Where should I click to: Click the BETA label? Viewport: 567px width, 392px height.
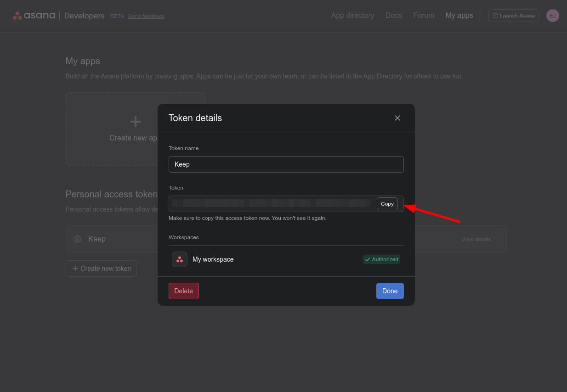pyautogui.click(x=117, y=16)
